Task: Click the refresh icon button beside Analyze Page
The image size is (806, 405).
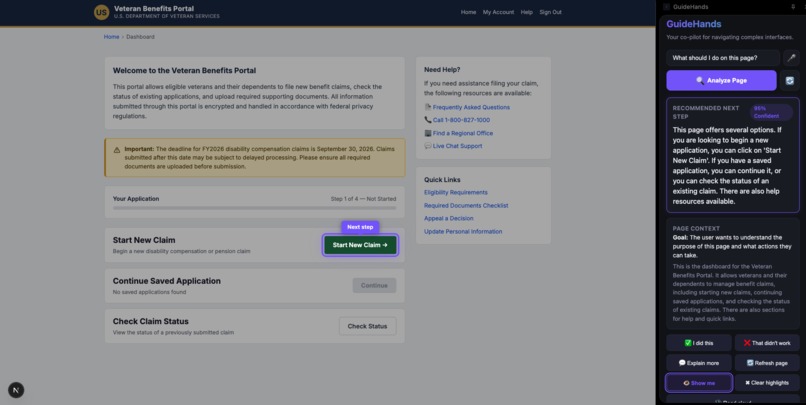Action: pos(790,80)
